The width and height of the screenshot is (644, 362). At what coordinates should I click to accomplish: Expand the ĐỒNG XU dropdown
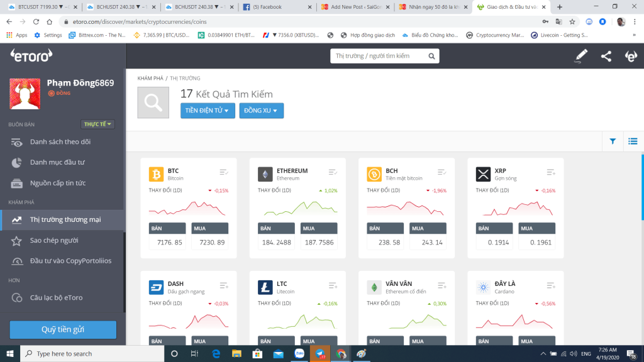261,111
